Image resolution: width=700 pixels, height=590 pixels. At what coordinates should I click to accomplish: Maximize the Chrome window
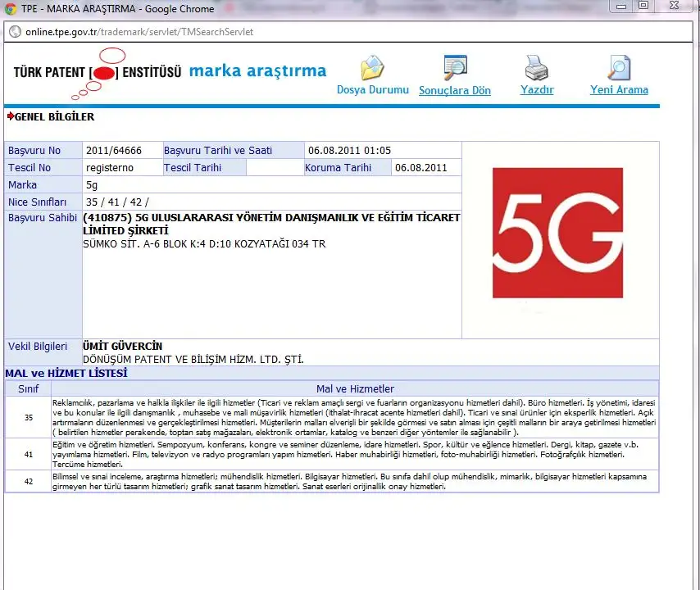click(643, 6)
